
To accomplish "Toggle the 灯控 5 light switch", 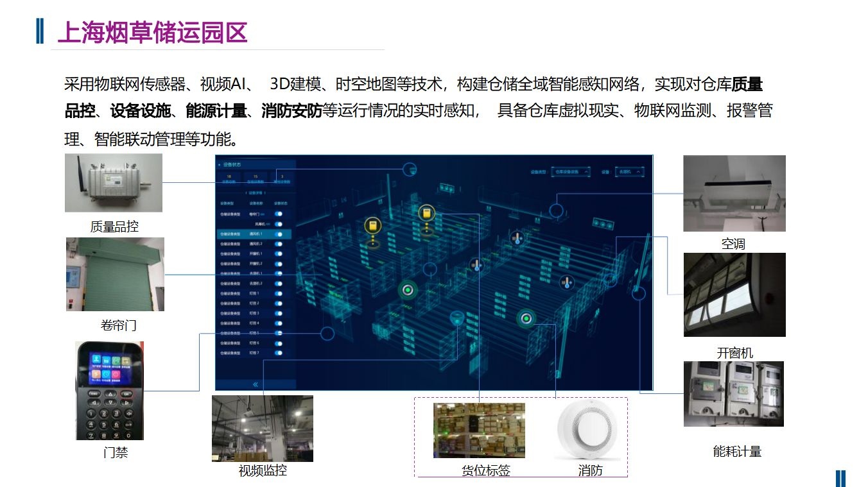I will pos(279,334).
